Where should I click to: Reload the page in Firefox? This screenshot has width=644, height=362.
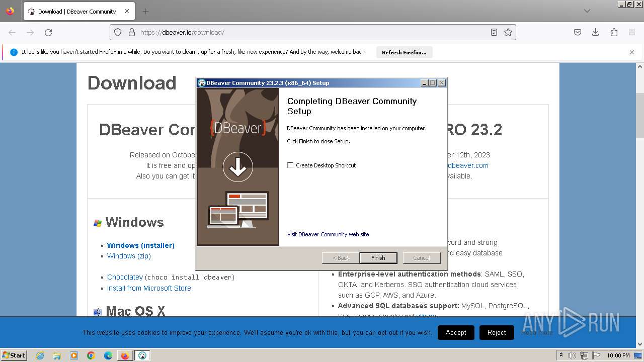[x=48, y=32]
